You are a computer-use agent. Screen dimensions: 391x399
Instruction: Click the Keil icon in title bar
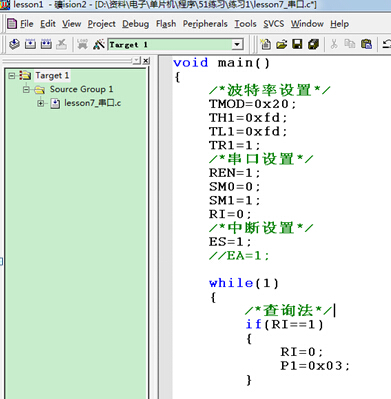coord(5,5)
